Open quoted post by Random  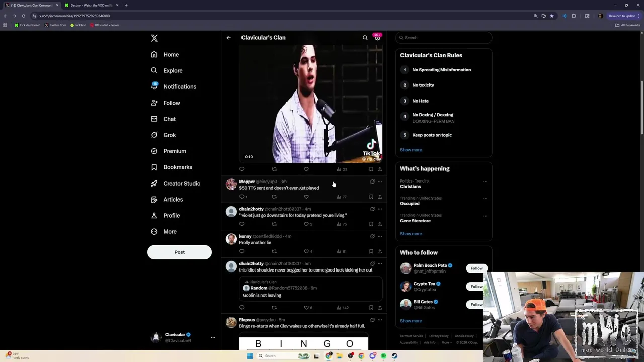pyautogui.click(x=310, y=289)
